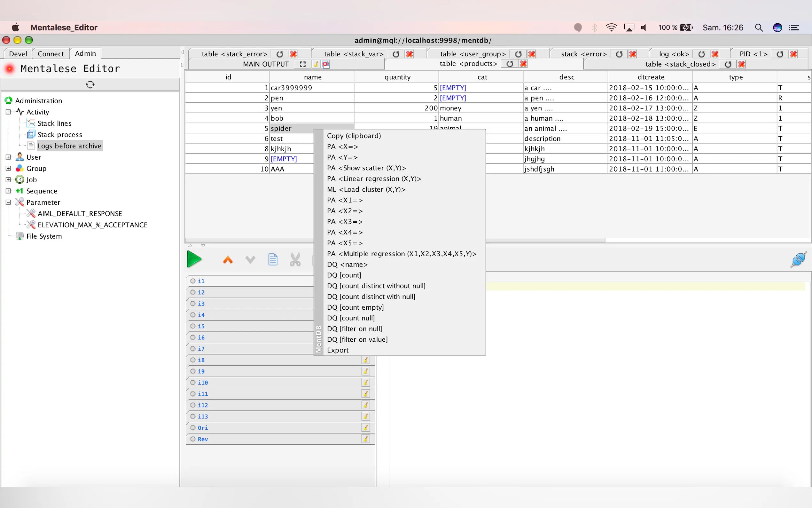Click the orange up arrow icon
The height and width of the screenshot is (508, 812).
tap(228, 260)
